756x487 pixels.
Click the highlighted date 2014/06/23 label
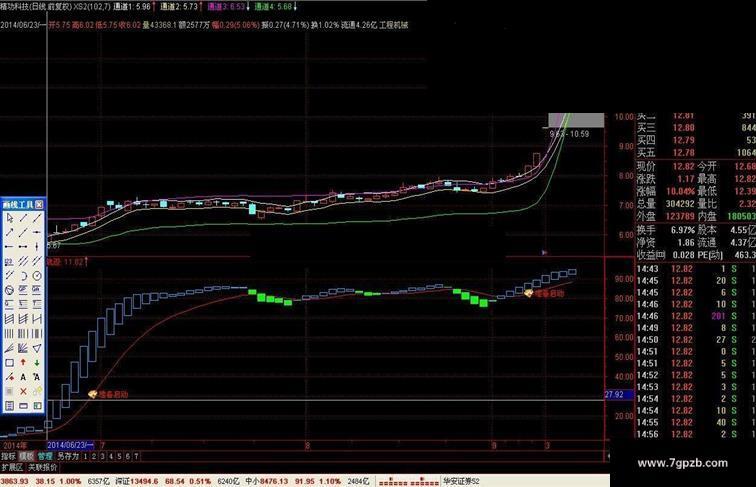tap(70, 445)
